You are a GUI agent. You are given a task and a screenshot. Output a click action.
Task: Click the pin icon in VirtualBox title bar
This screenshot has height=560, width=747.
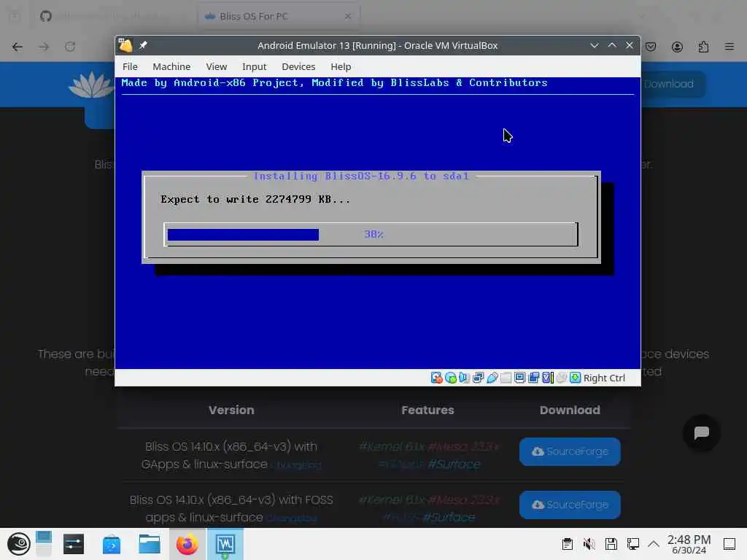[x=143, y=45]
